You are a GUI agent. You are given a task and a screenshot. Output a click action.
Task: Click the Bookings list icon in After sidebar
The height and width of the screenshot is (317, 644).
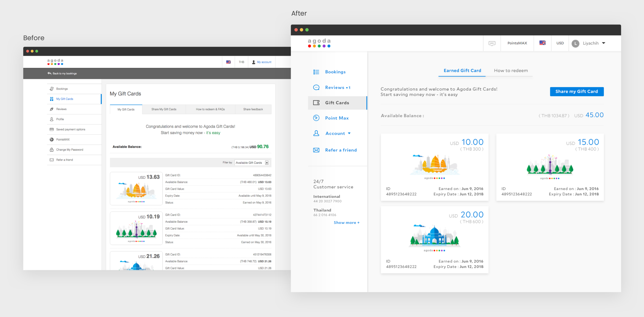(316, 72)
